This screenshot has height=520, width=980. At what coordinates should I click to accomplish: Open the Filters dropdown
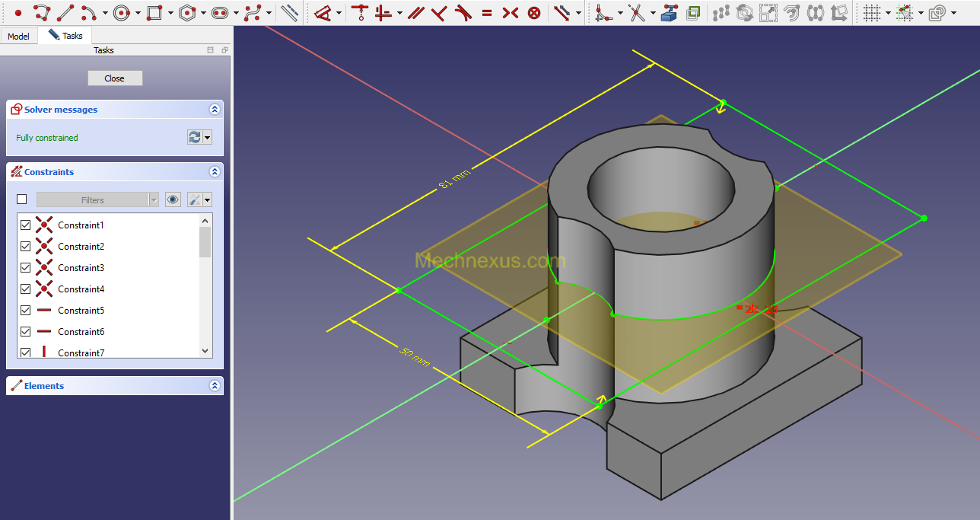coord(98,199)
